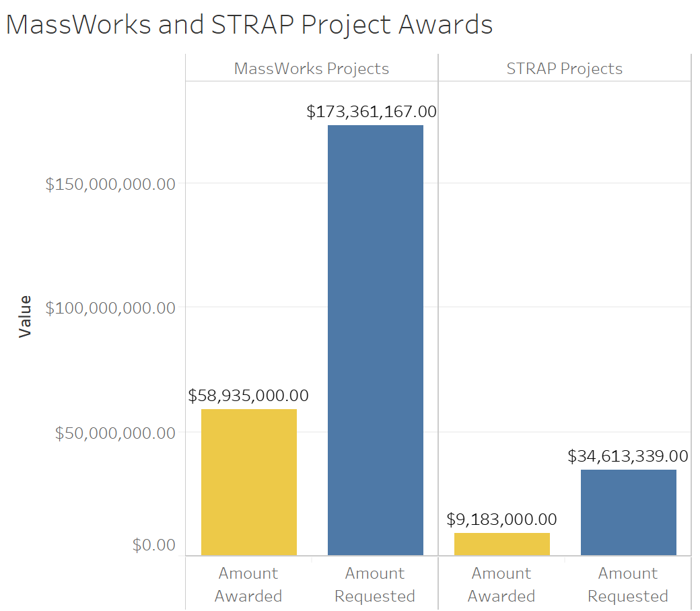Click Amount Awarded label under STRAP Projects
Image resolution: width=700 pixels, height=611 pixels.
pyautogui.click(x=501, y=585)
